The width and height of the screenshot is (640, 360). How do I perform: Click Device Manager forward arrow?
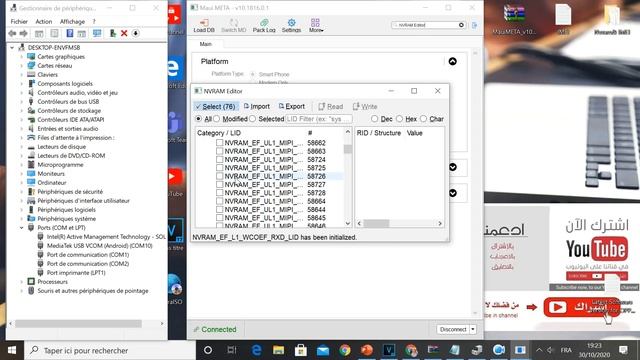point(24,33)
